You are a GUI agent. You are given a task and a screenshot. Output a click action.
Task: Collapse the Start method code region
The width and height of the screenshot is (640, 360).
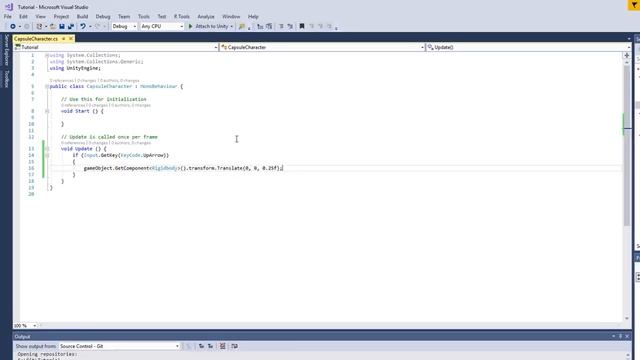(x=47, y=111)
